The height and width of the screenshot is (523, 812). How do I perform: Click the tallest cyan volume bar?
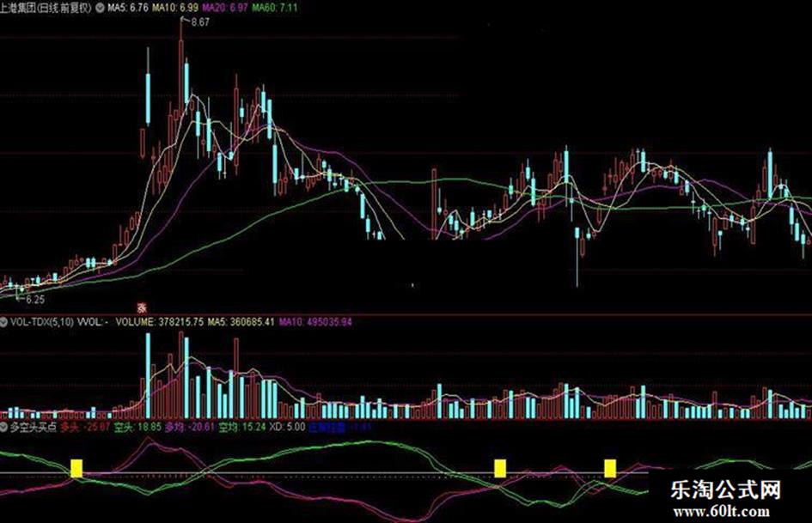tap(148, 375)
